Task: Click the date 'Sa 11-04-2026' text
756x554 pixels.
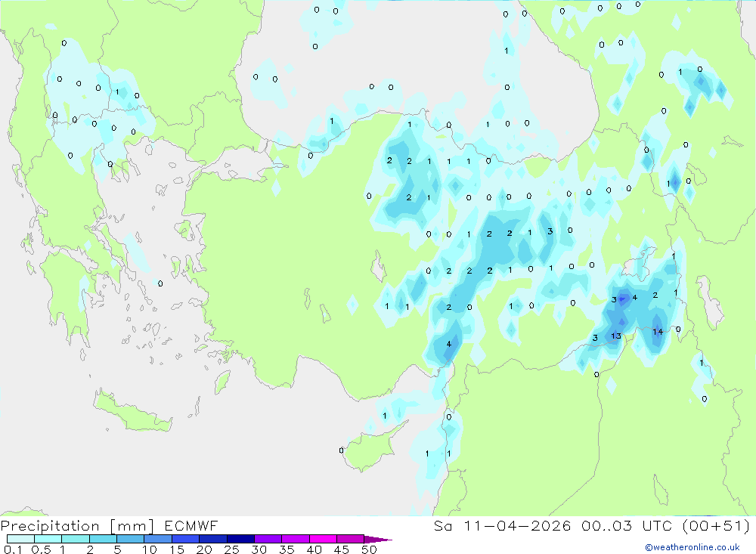Action: click(x=503, y=525)
